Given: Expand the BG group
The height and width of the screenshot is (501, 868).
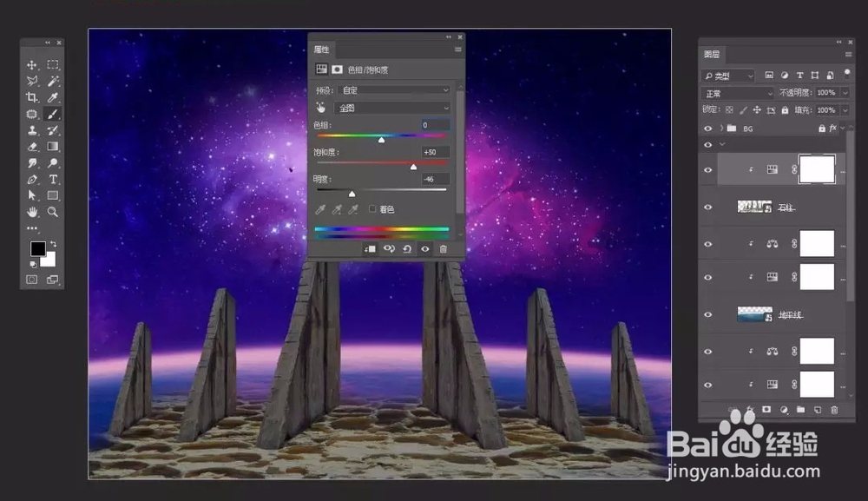Looking at the screenshot, I should (x=721, y=129).
